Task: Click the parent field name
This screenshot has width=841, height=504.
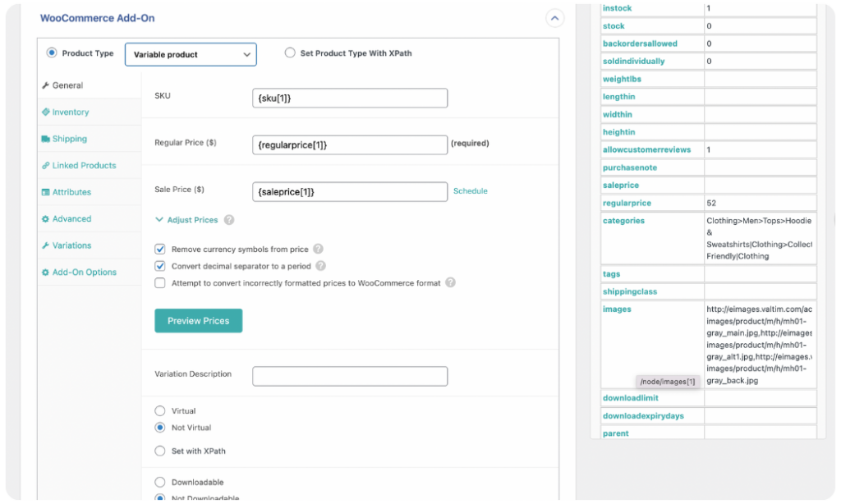Action: pos(615,433)
